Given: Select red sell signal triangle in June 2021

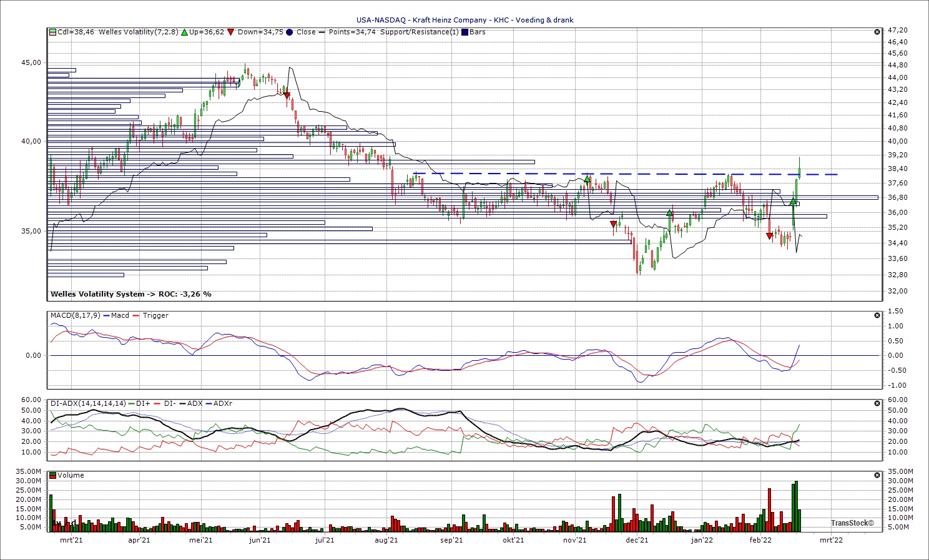Looking at the screenshot, I should [287, 96].
